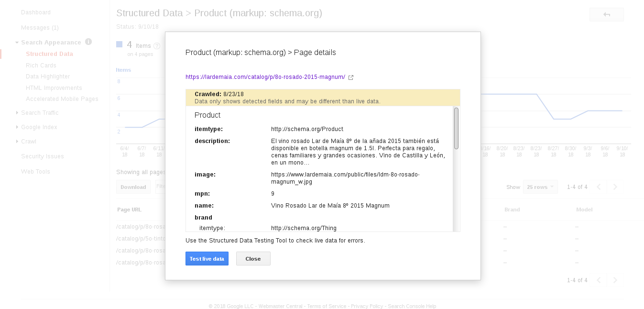This screenshot has width=644, height=309.
Task: Open the 25 rows dropdown
Action: pos(540,187)
